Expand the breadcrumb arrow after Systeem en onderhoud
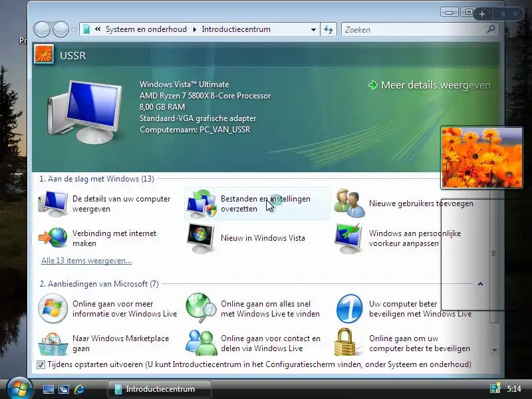This screenshot has height=399, width=532. (x=194, y=29)
